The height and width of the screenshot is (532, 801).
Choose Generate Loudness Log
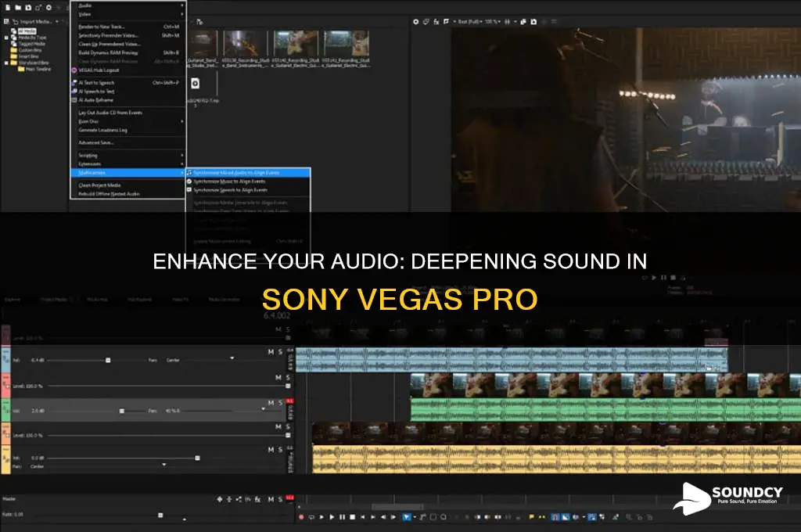point(128,130)
